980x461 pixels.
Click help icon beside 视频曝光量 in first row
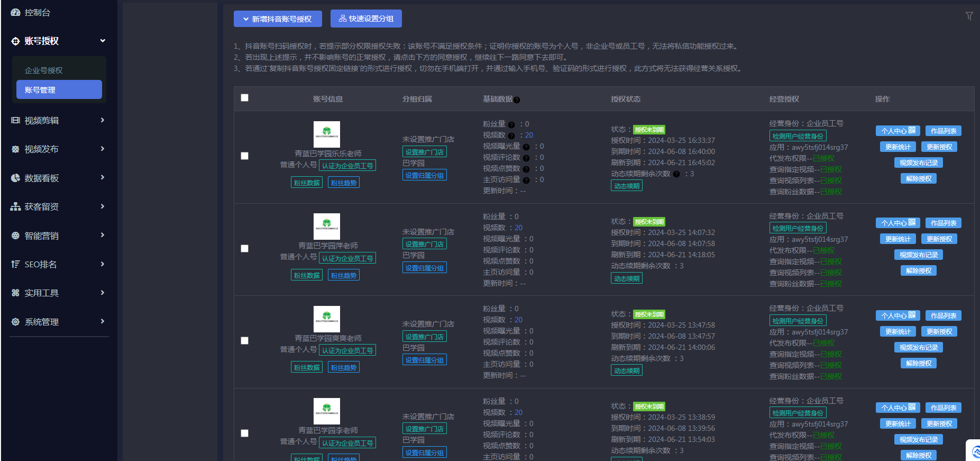[x=526, y=147]
